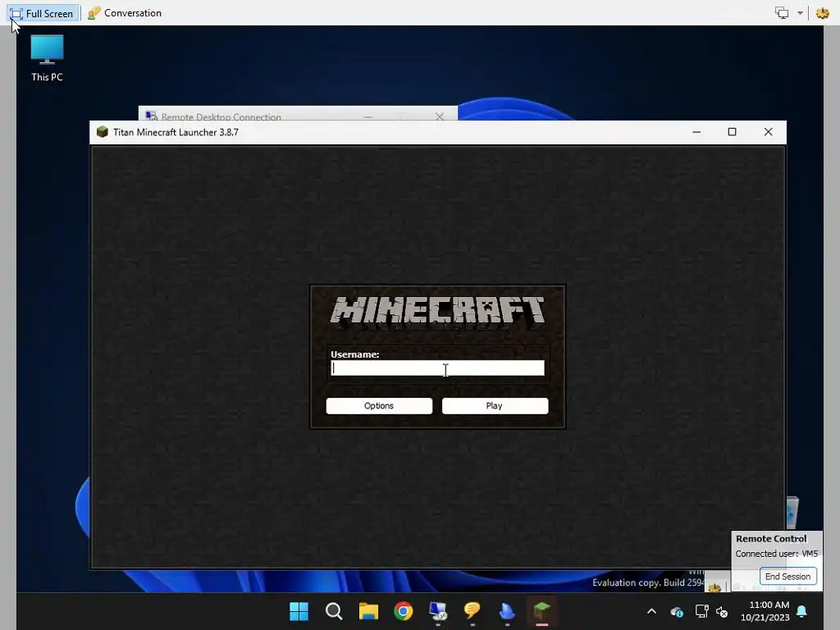This screenshot has height=630, width=840.
Task: Click the Titan Minecraft Launcher title icon
Action: click(103, 132)
